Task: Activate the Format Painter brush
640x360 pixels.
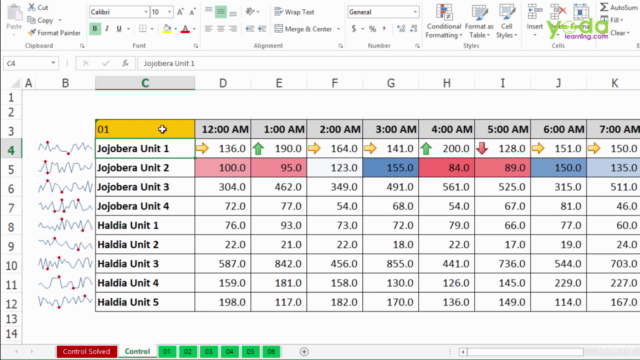Action: pyautogui.click(x=31, y=33)
